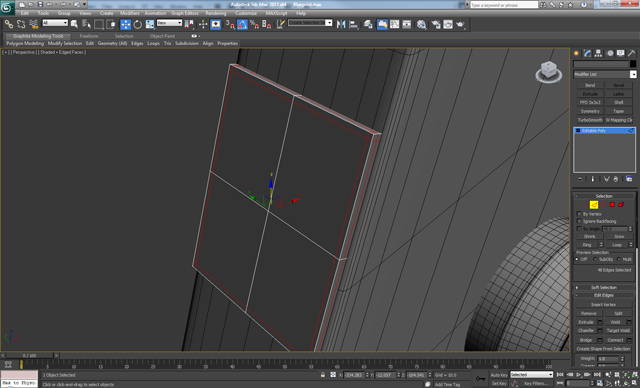This screenshot has height=388, width=640.
Task: Click the Mirror tool icon
Action: pos(341,24)
